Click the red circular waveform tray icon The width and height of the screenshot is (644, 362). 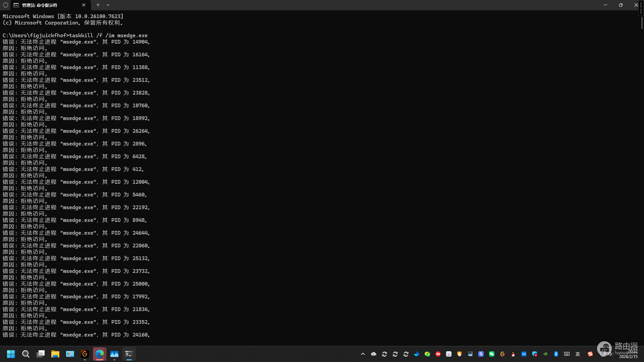438,354
